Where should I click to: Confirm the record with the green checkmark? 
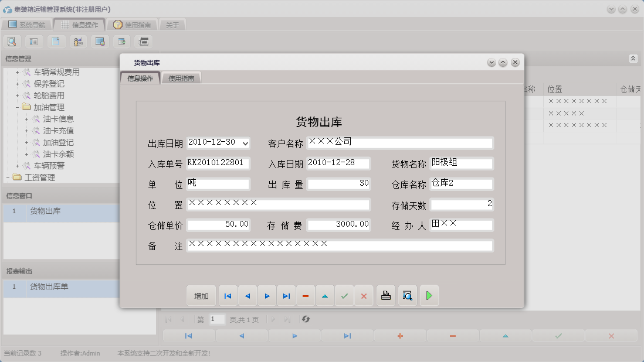click(345, 296)
